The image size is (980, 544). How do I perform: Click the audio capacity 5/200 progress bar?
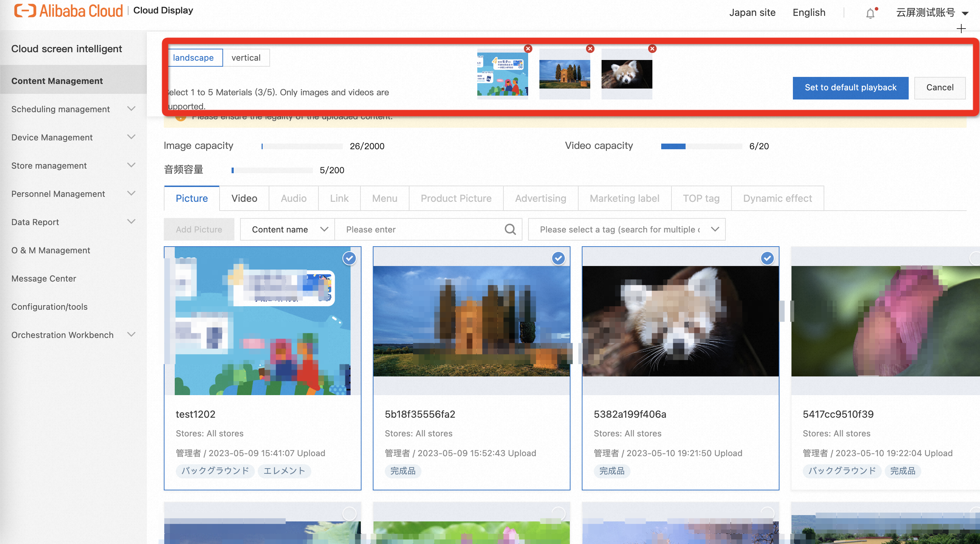click(x=271, y=170)
